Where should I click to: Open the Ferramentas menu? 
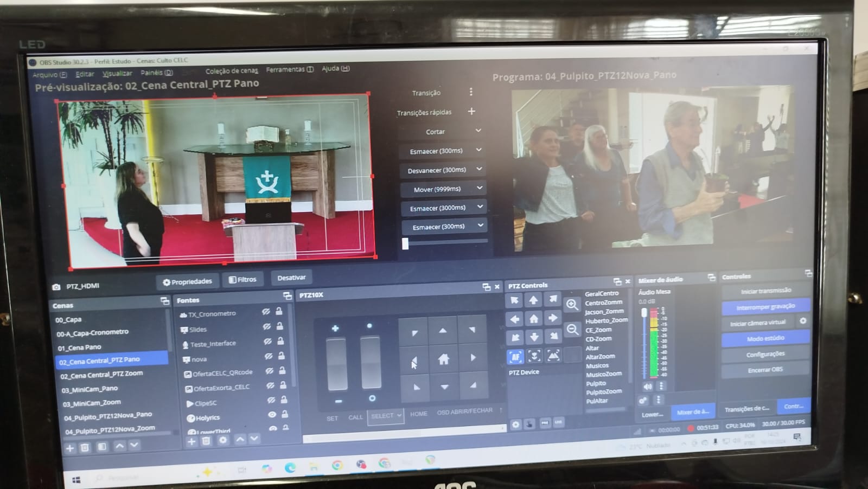pyautogui.click(x=290, y=69)
